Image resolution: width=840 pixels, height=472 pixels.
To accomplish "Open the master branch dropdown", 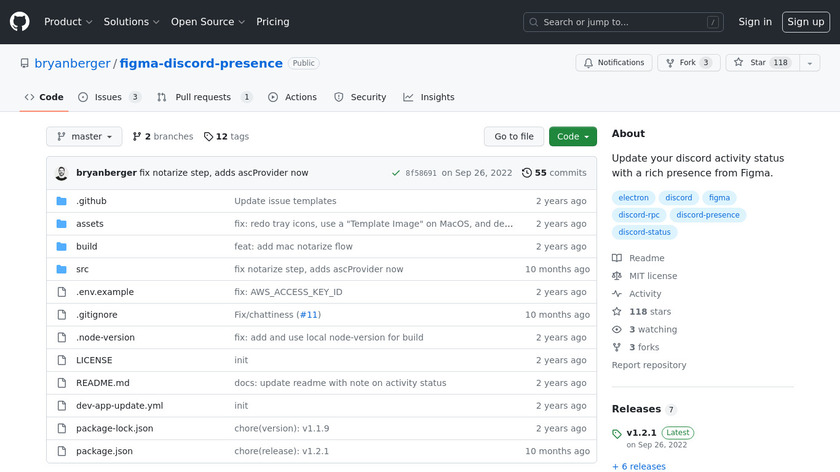I will [x=84, y=137].
